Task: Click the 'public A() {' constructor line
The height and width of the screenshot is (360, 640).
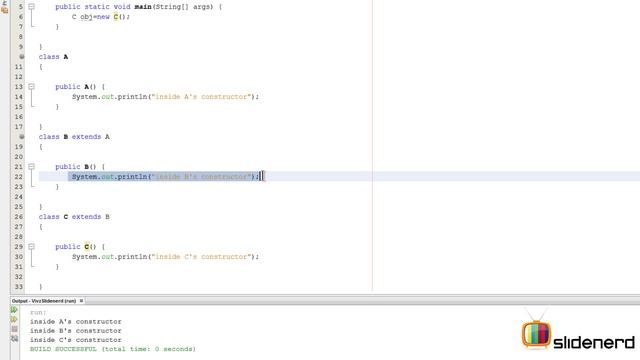Action: [80, 87]
